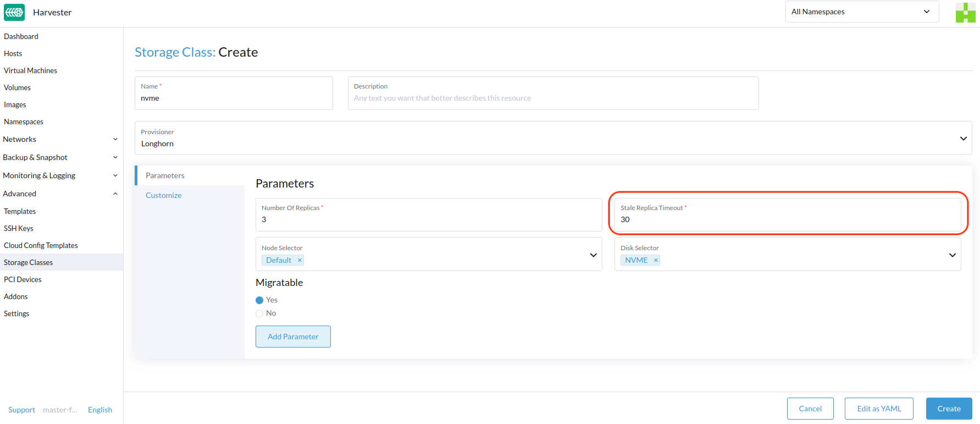Image resolution: width=980 pixels, height=424 pixels.
Task: Collapse the Advanced sidebar group
Action: (61, 194)
